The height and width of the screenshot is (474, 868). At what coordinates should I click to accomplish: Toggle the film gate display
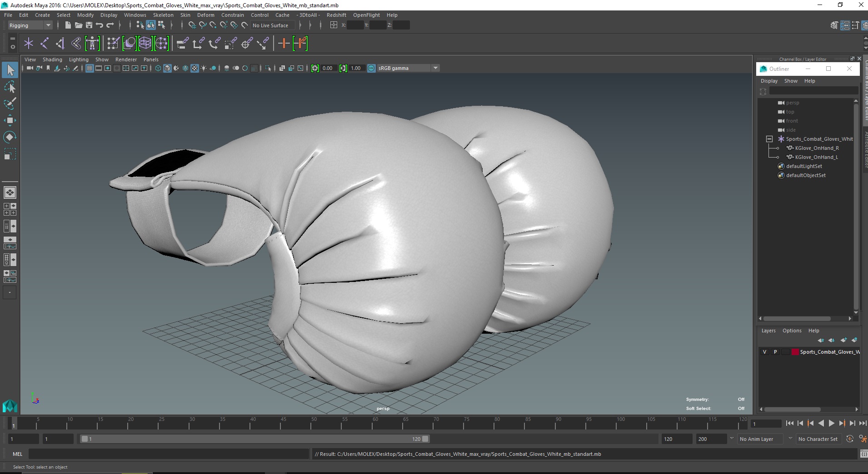point(99,68)
